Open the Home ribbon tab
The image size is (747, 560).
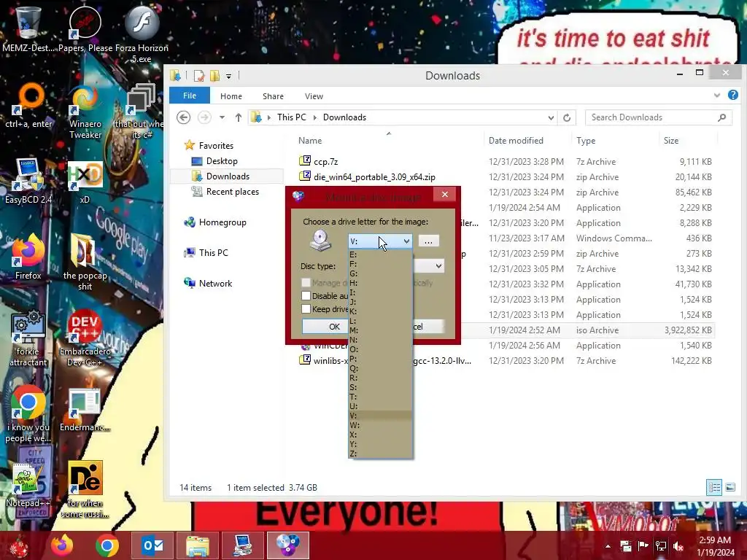click(x=231, y=96)
